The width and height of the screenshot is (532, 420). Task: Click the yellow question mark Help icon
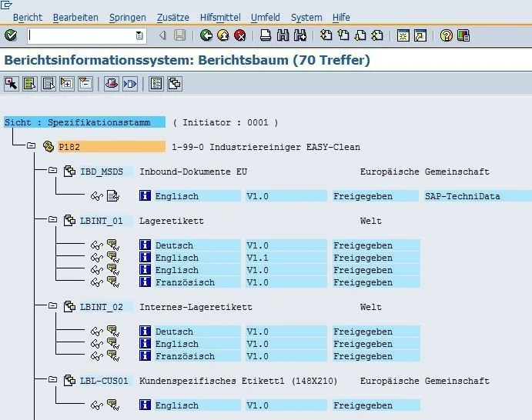(447, 35)
